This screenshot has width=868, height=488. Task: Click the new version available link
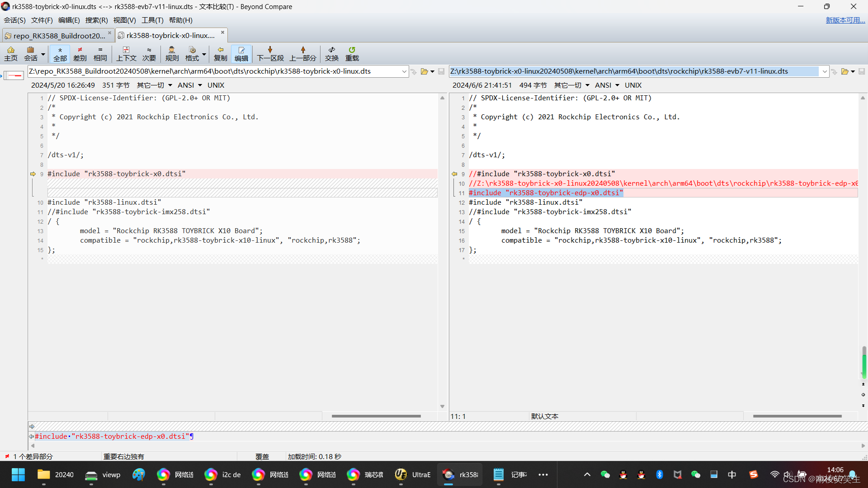(845, 20)
